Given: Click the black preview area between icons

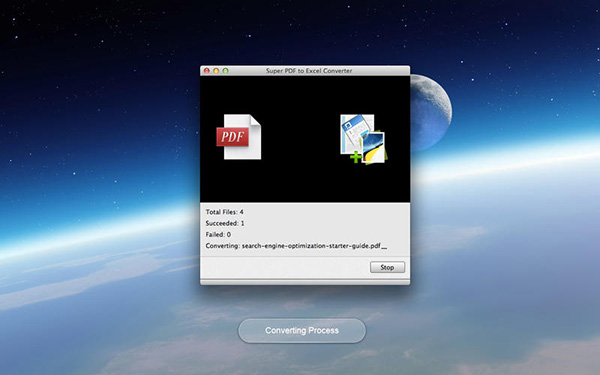Looking at the screenshot, I should [300, 138].
